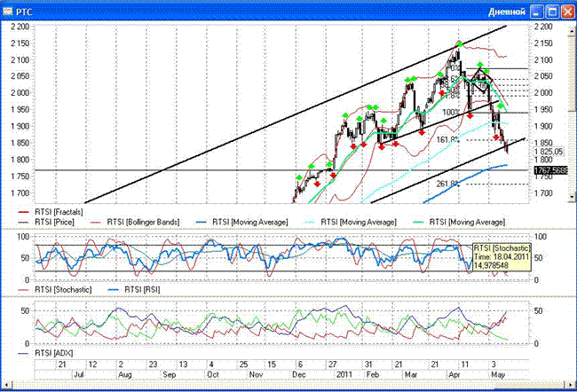Click the Mar month label on time axis
The height and width of the screenshot is (392, 577).
411,374
